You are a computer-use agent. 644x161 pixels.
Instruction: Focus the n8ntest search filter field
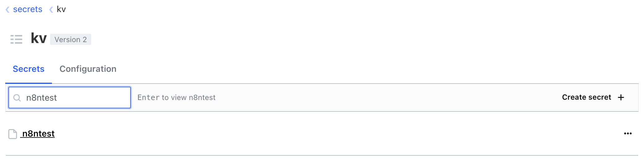(x=70, y=98)
